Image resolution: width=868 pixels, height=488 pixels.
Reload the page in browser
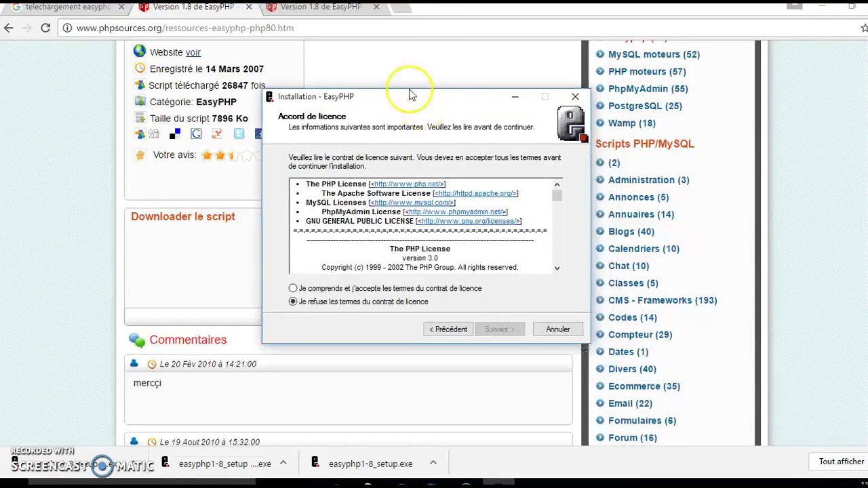(45, 28)
